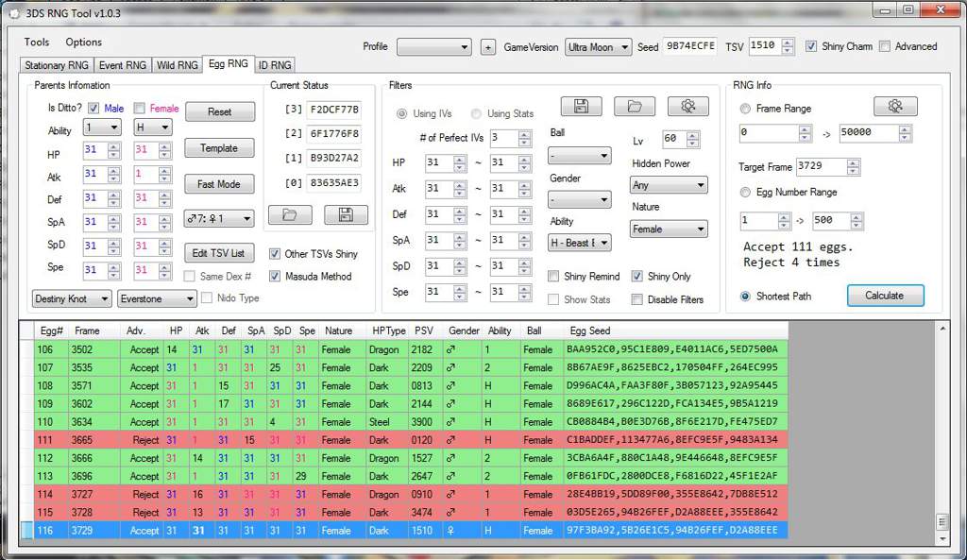Click the # of Perfect IVs spinner

tap(524, 138)
